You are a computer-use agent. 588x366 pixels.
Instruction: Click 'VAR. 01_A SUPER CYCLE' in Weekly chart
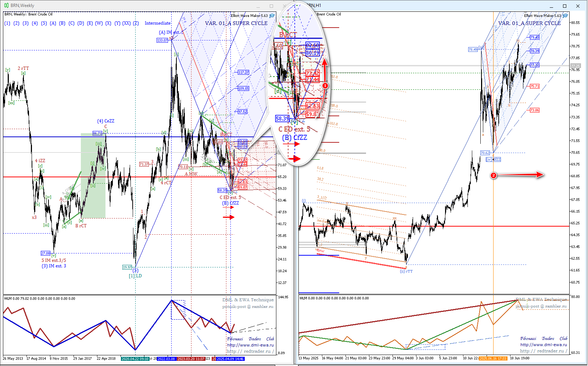coord(236,23)
